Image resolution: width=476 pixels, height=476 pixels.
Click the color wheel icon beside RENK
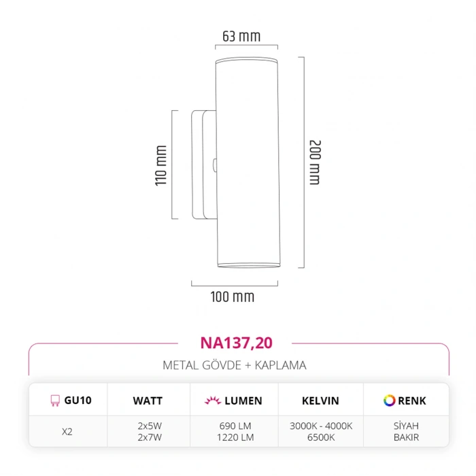coord(389,401)
